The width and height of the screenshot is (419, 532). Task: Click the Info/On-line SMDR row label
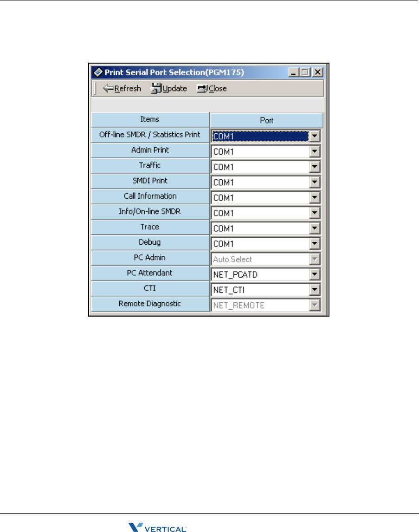tap(150, 211)
